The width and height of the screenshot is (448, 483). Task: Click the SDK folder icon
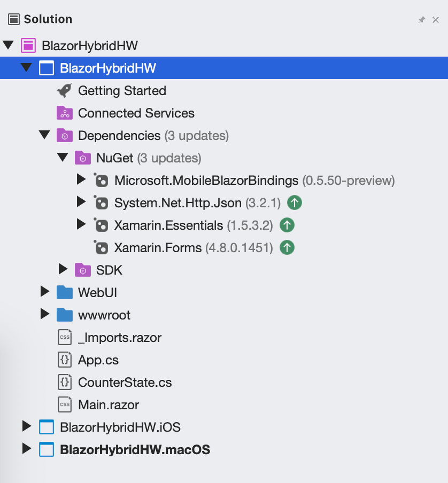83,270
